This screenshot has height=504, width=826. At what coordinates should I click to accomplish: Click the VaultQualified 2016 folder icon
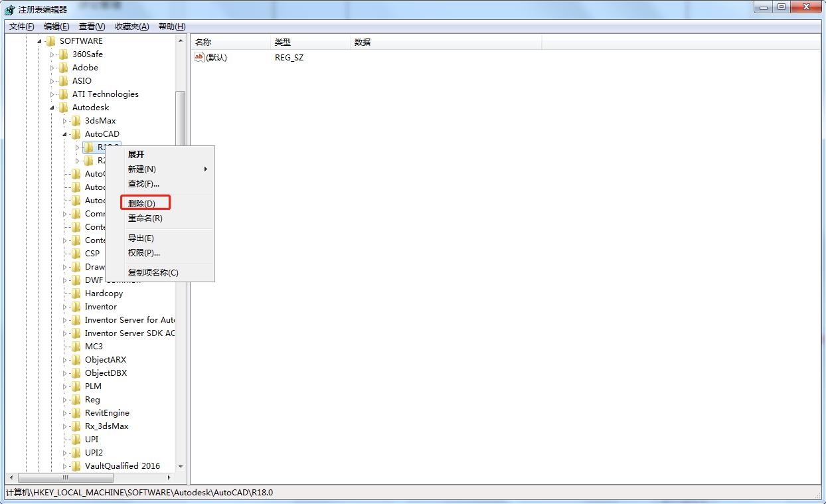click(76, 466)
